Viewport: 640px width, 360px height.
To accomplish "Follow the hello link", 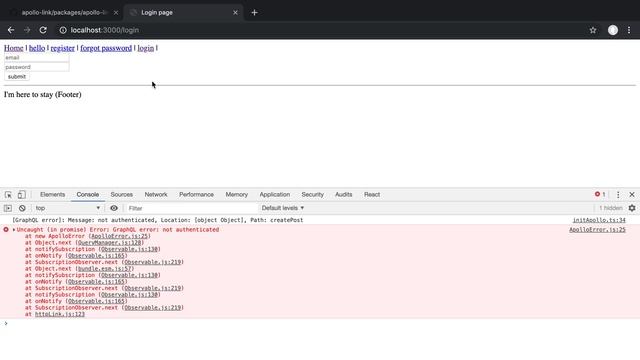I will (x=37, y=48).
